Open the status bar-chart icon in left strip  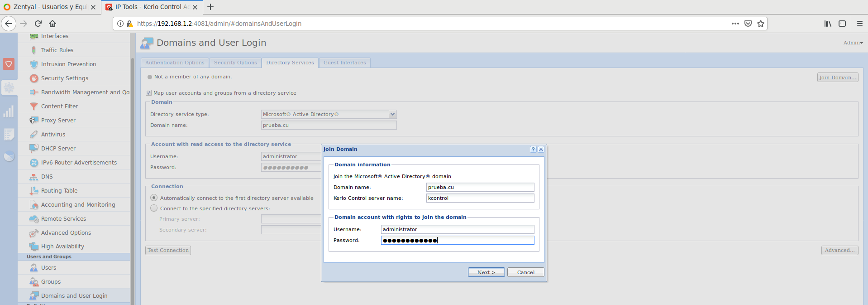(x=9, y=111)
